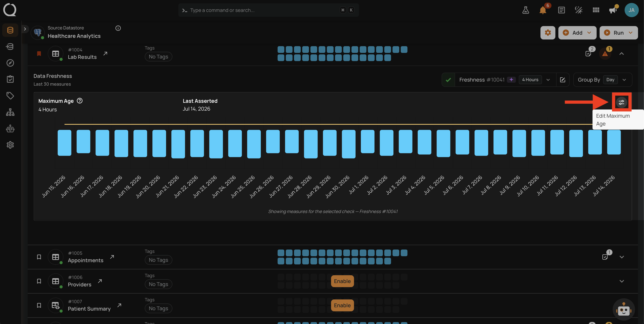Bookmark the Providers table

39,281
